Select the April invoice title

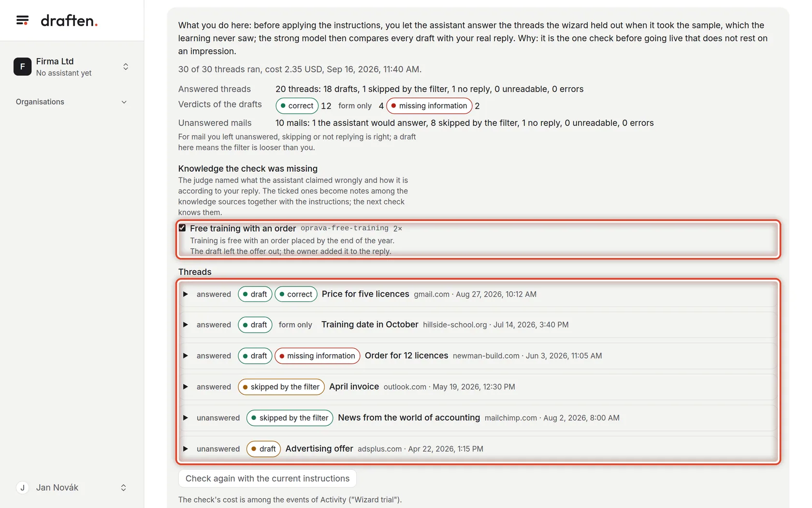click(x=354, y=386)
